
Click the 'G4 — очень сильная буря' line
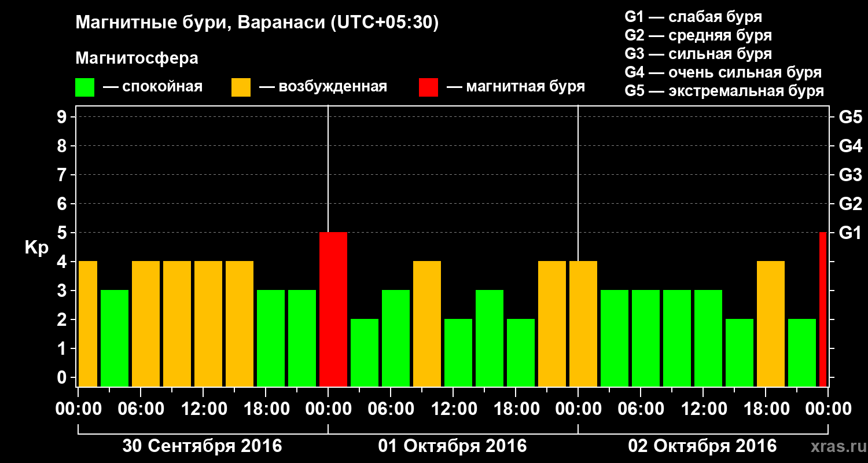coord(723,72)
